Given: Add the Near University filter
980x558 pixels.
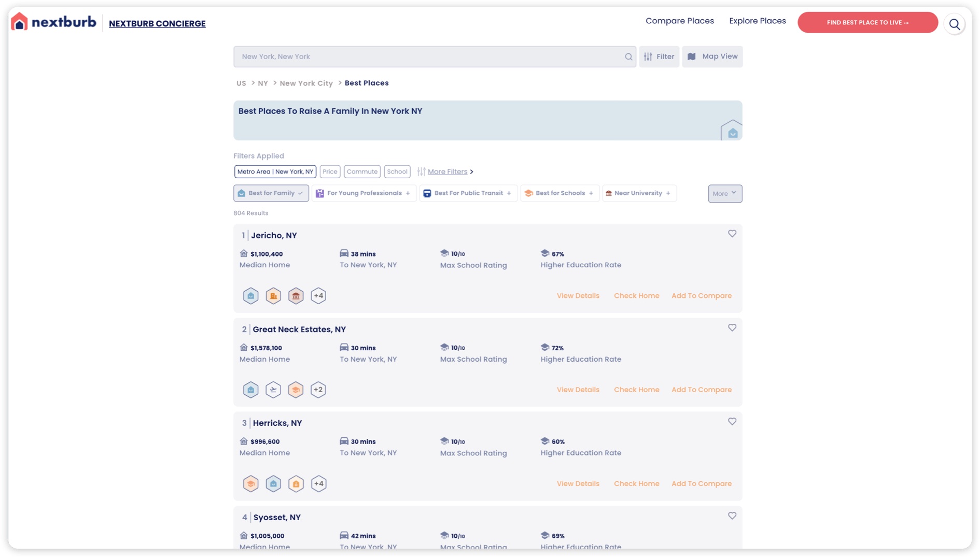Looking at the screenshot, I should pos(639,193).
